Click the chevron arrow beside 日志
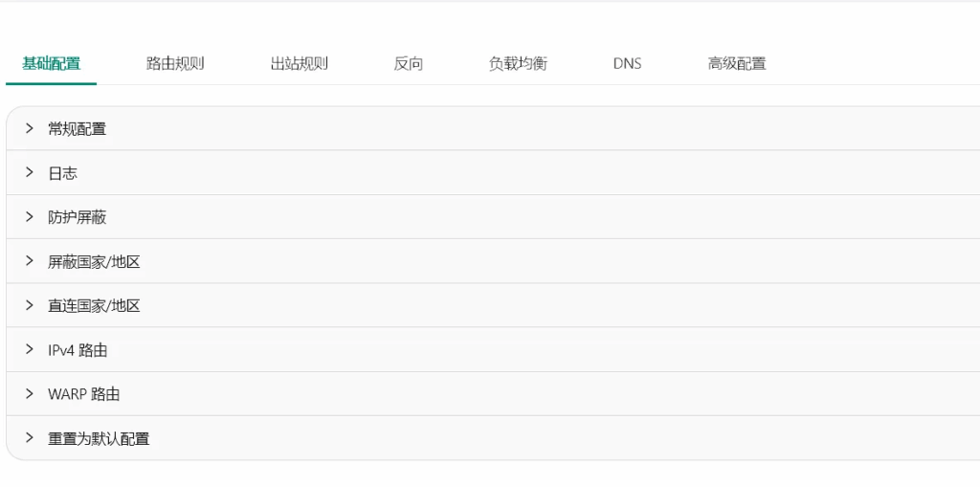 click(x=30, y=173)
